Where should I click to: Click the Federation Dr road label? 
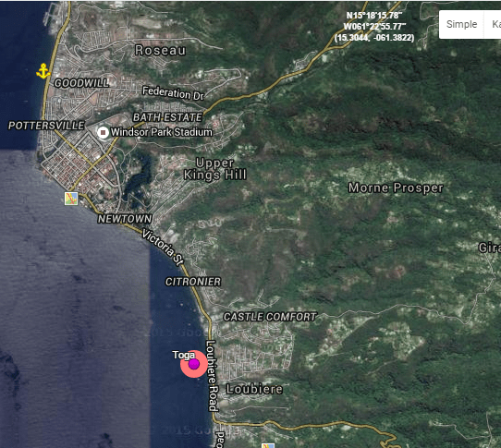click(x=173, y=93)
